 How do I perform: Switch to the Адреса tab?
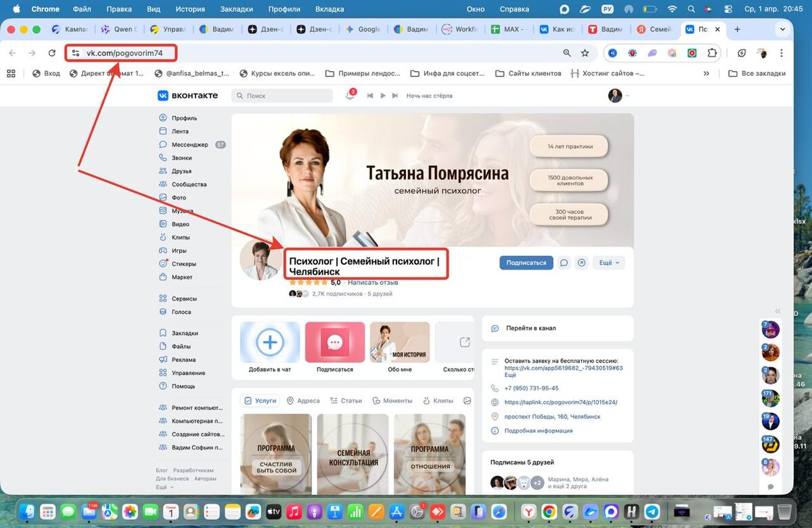303,401
